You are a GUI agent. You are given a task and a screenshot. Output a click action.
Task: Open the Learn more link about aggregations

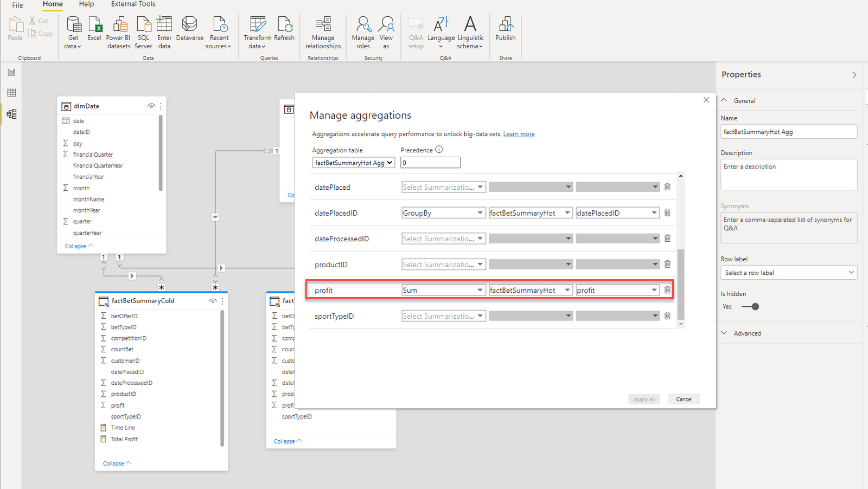[x=519, y=133]
